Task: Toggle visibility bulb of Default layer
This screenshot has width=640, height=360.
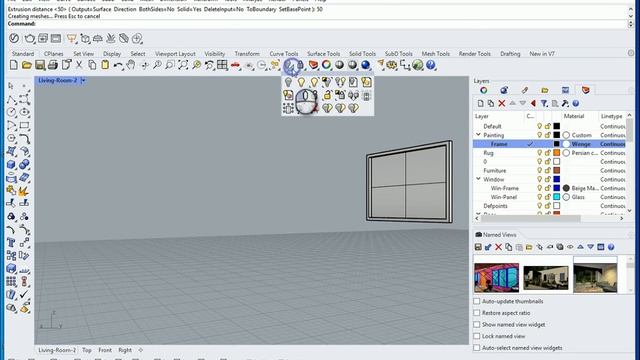Action: [540, 126]
